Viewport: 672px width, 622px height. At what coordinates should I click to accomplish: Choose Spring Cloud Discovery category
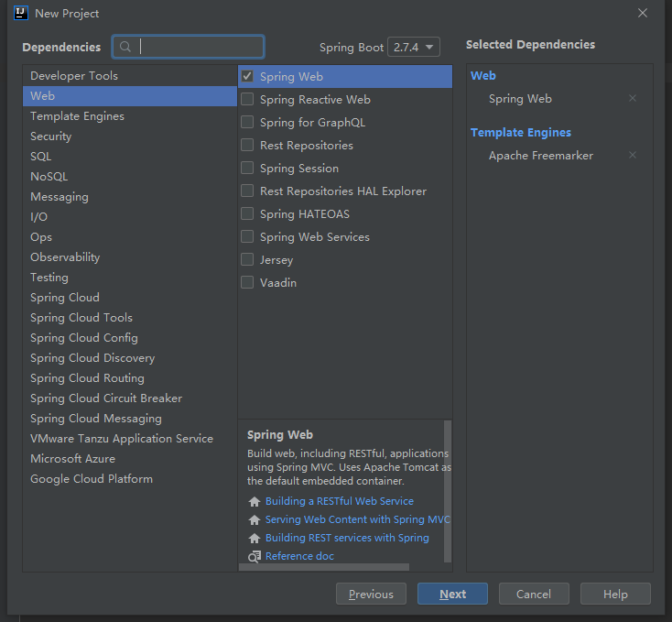pyautogui.click(x=130, y=358)
